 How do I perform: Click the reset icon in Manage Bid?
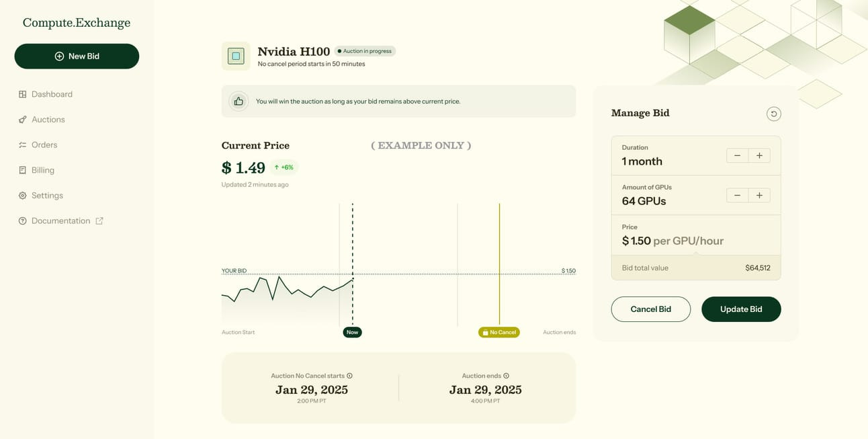point(774,114)
